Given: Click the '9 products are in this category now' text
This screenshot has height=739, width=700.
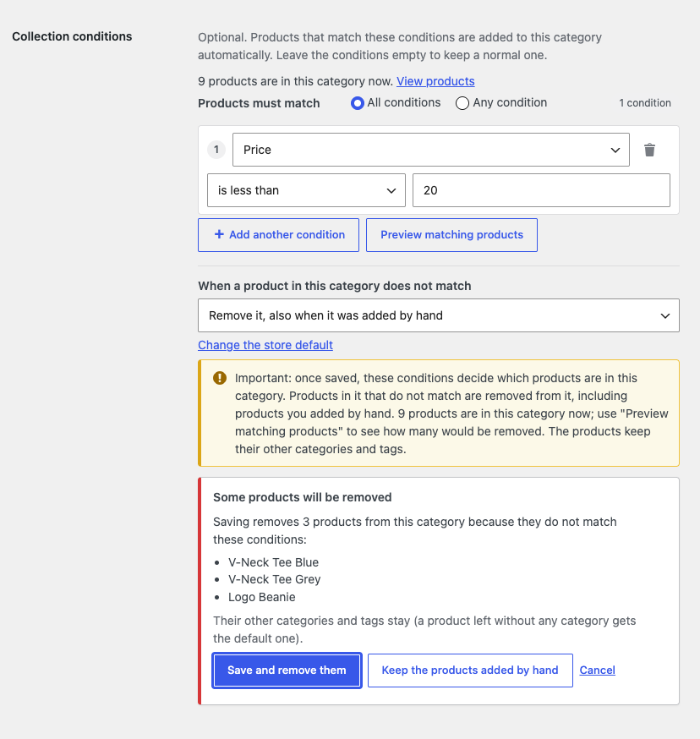Looking at the screenshot, I should [296, 81].
